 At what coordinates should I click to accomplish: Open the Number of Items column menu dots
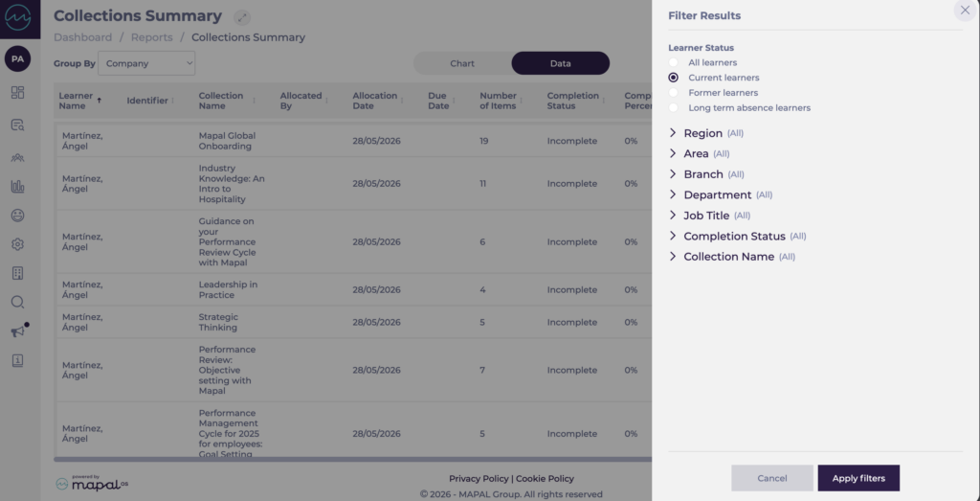click(522, 101)
